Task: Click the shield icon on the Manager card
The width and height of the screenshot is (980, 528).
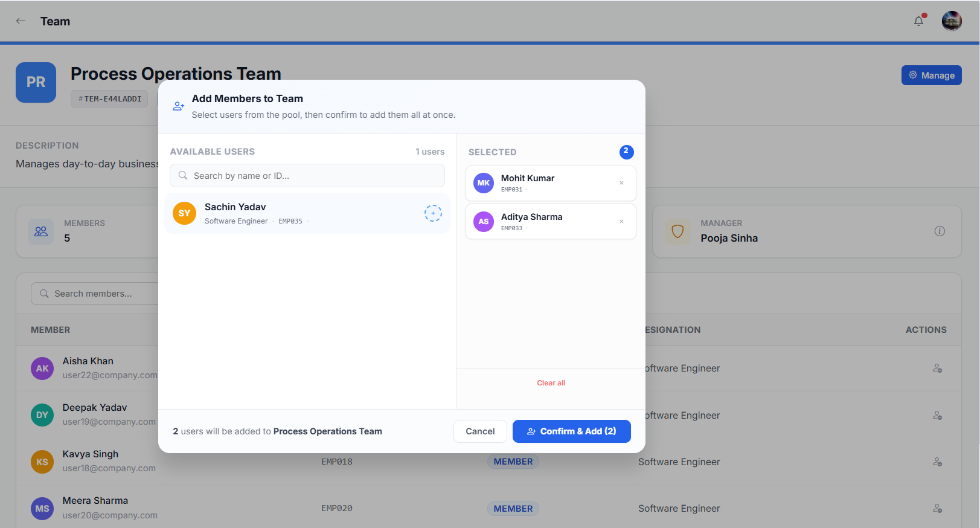Action: pos(677,231)
